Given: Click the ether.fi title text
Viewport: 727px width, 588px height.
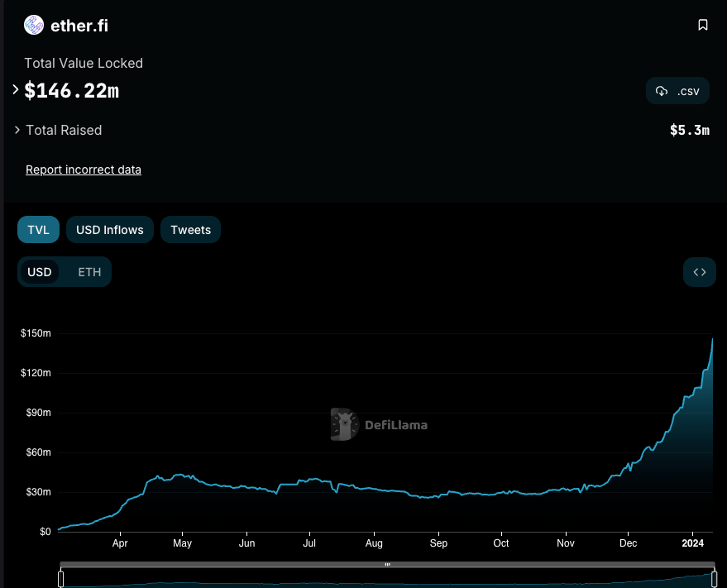Looking at the screenshot, I should tap(79, 26).
